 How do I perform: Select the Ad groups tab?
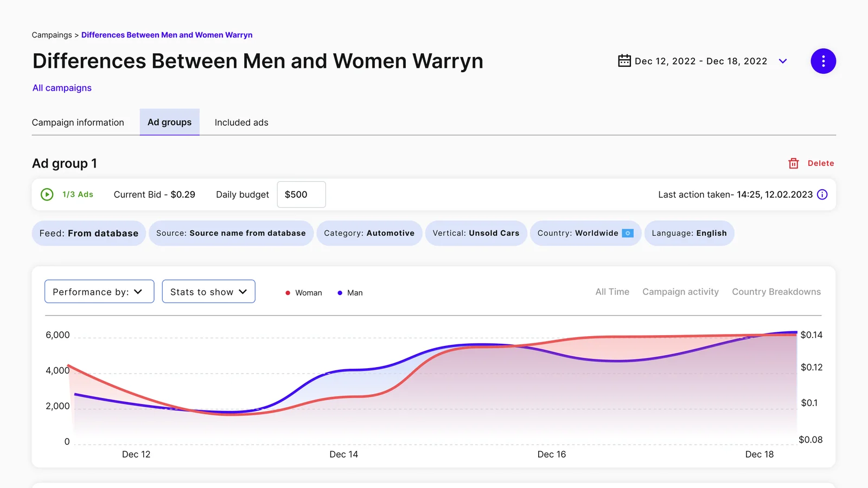[x=170, y=122]
